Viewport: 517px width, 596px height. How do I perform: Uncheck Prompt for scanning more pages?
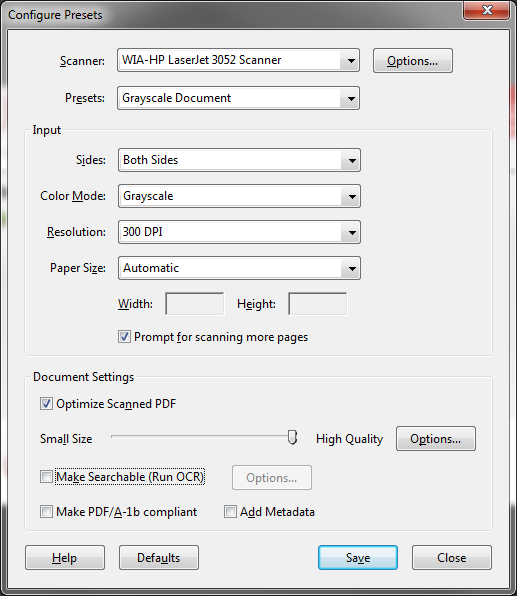124,337
